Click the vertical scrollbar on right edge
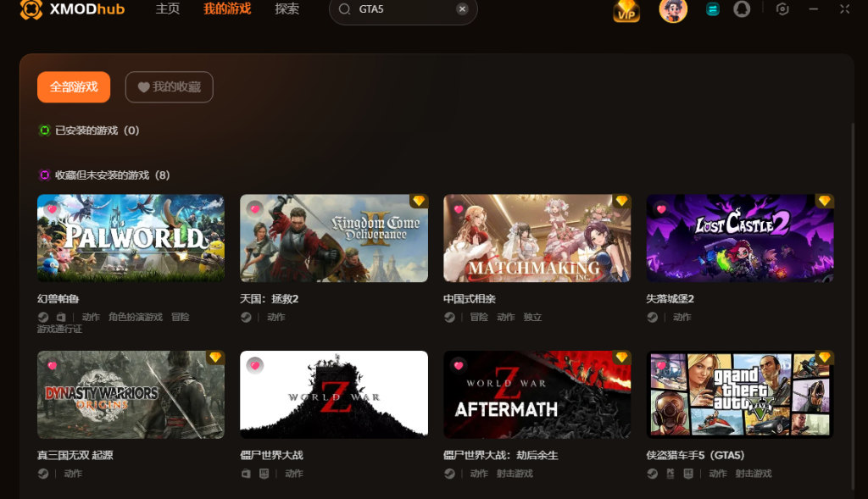Viewport: 868px width, 499px height. click(x=853, y=306)
